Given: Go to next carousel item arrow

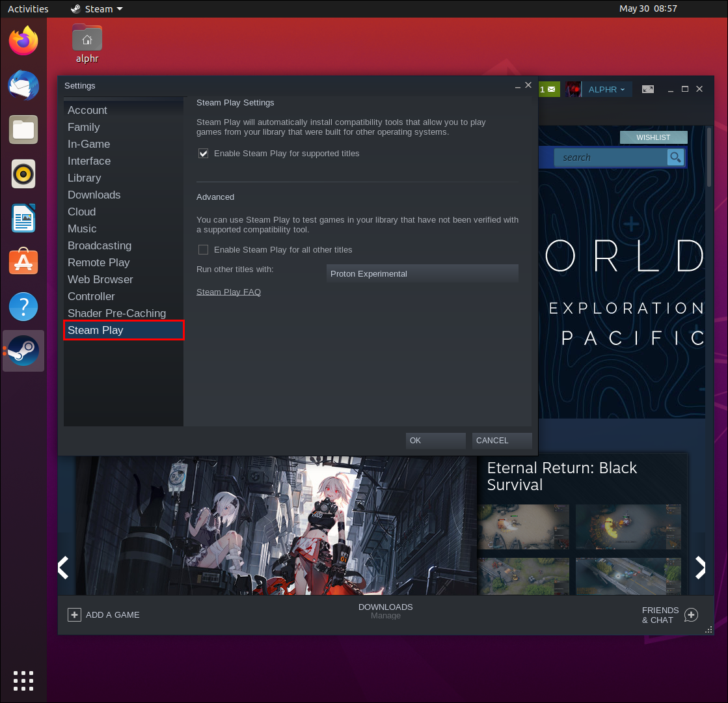Looking at the screenshot, I should (699, 568).
